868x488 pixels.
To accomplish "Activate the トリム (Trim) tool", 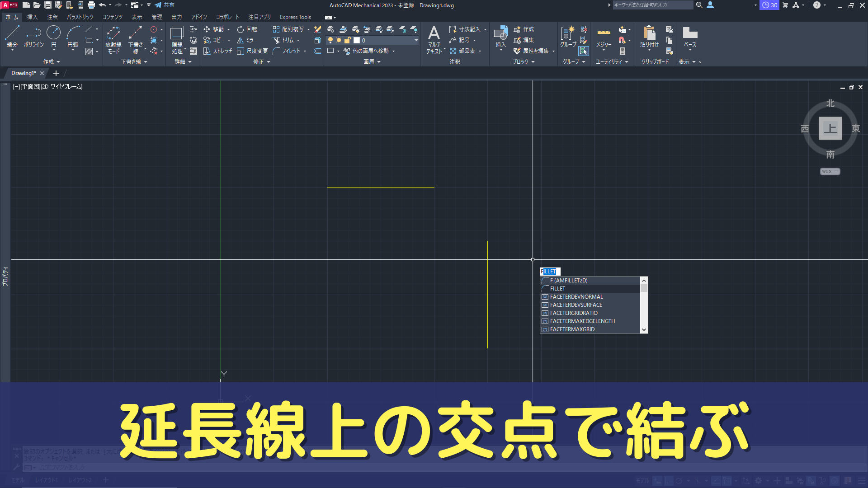I will [x=286, y=40].
